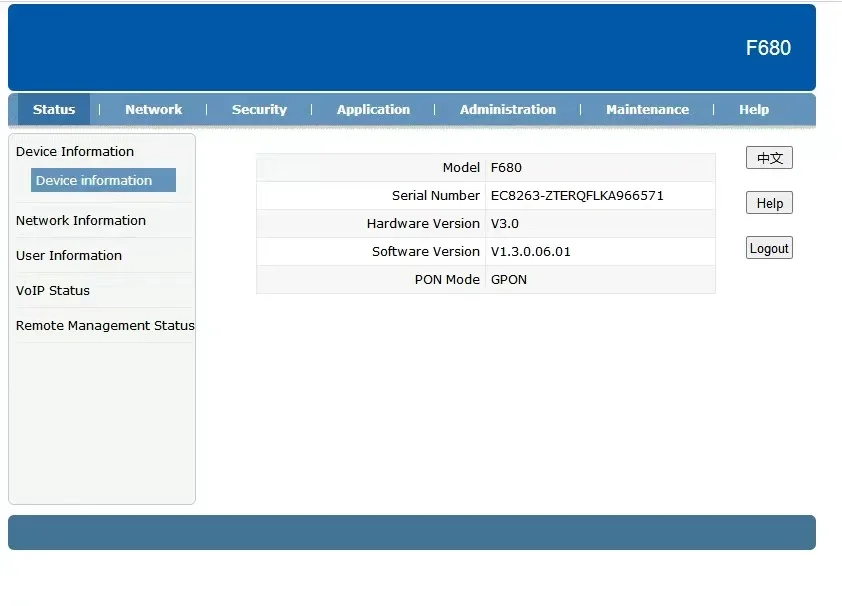Click the PON Mode GPON value
The height and width of the screenshot is (606, 842).
(x=508, y=280)
